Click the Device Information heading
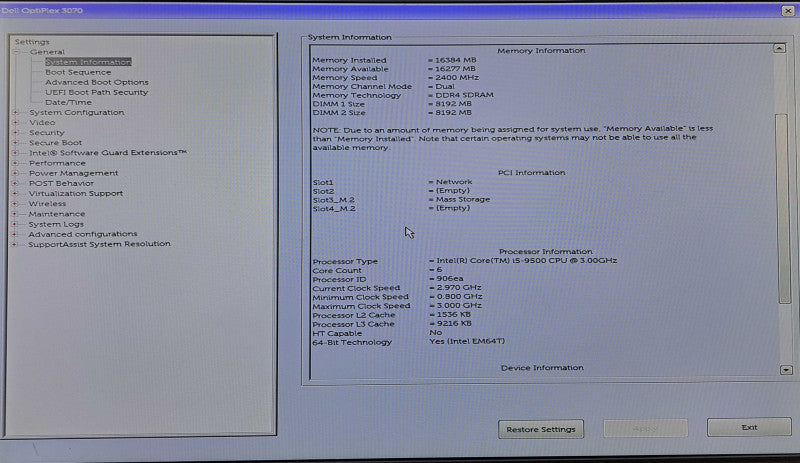This screenshot has height=463, width=800. (x=542, y=368)
